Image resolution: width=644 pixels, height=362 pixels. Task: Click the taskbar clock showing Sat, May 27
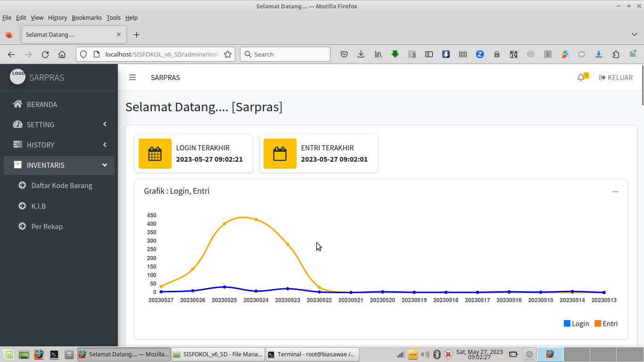(479, 354)
